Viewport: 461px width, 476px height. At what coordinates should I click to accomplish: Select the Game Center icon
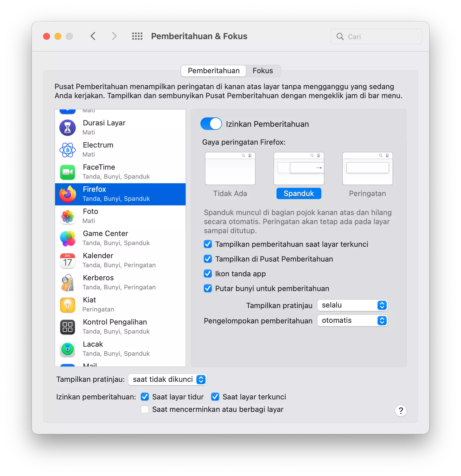67,238
